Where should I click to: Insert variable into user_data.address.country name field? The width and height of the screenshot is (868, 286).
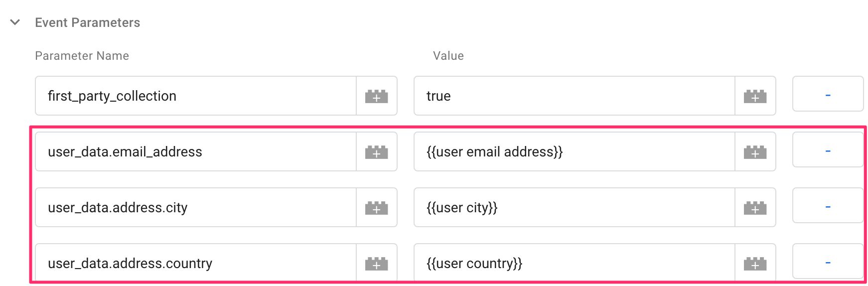(x=377, y=263)
